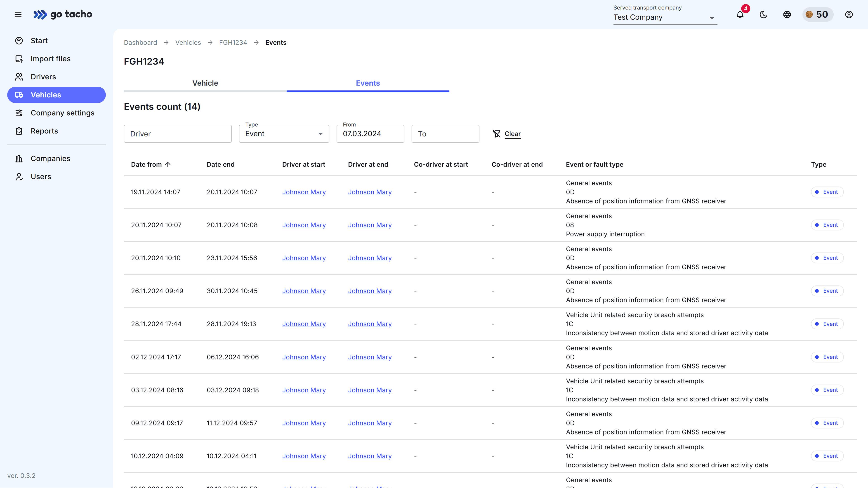Open Johnson Mary driver at start, 19.11.2024 row
Screen dimensions: 868x488
click(304, 192)
